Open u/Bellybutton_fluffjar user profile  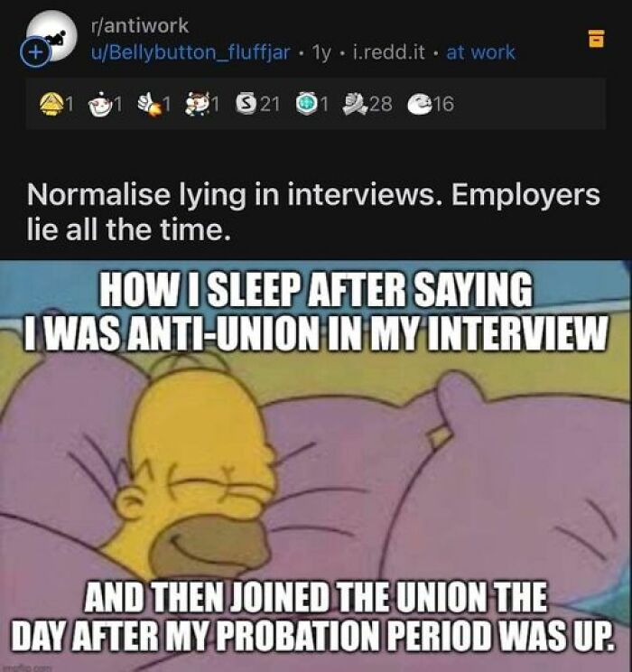[x=191, y=52]
